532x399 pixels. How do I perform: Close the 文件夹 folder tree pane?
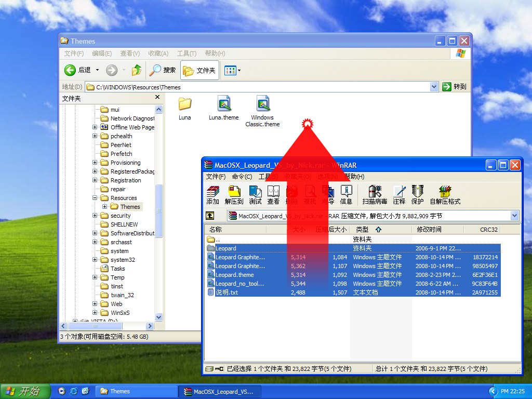(157, 97)
